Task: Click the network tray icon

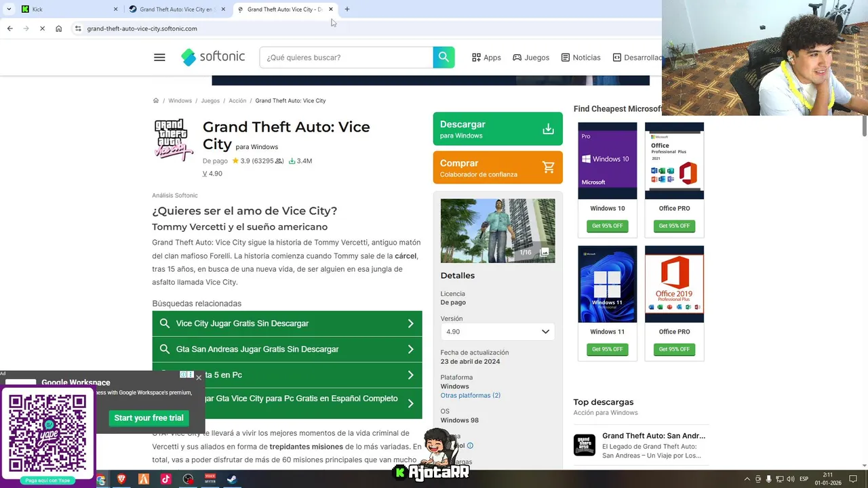Action: click(780, 479)
